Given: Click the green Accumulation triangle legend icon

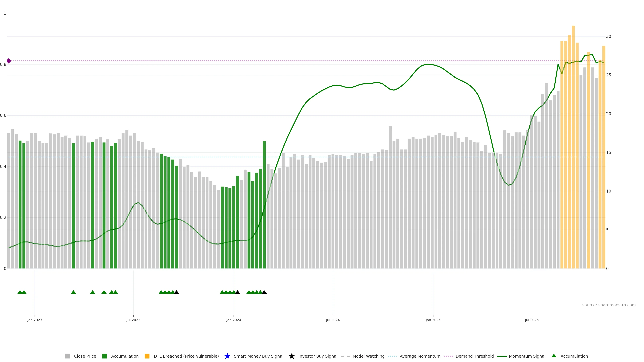Looking at the screenshot, I should 554,356.
